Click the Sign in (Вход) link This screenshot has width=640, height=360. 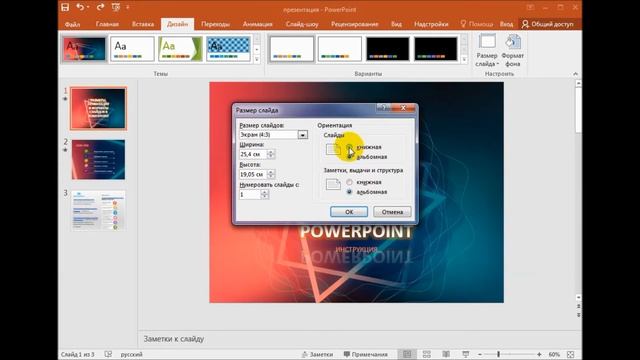coord(506,24)
